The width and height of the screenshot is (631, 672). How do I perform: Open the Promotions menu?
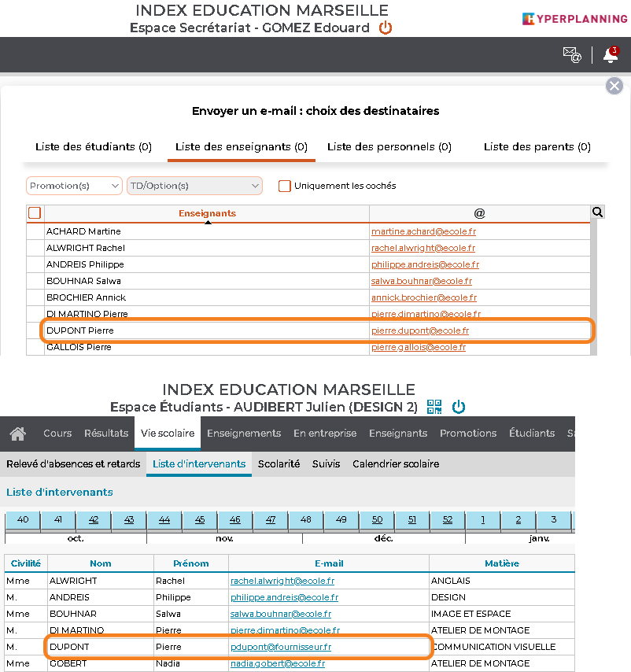pyautogui.click(x=468, y=434)
